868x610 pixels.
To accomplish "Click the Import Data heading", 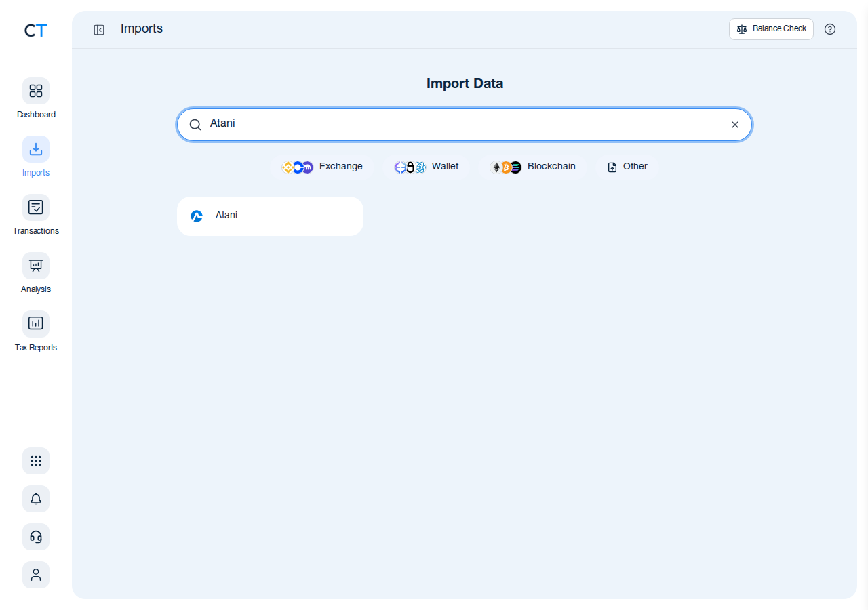I will tap(465, 83).
